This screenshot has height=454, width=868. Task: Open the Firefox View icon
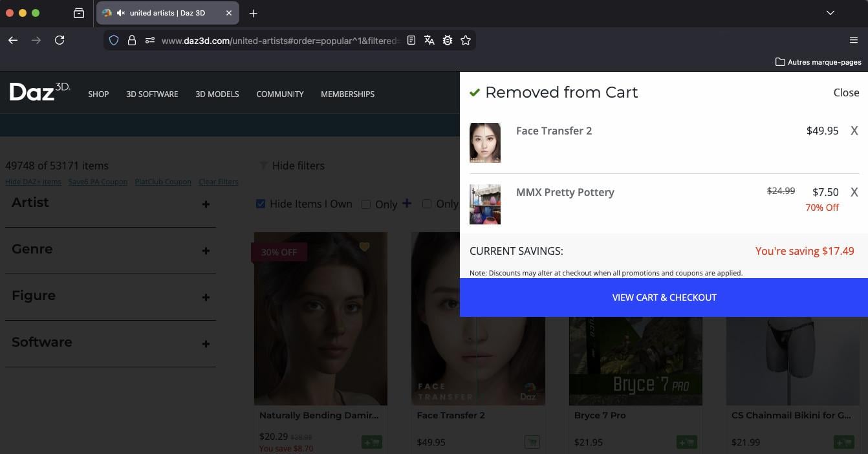79,13
